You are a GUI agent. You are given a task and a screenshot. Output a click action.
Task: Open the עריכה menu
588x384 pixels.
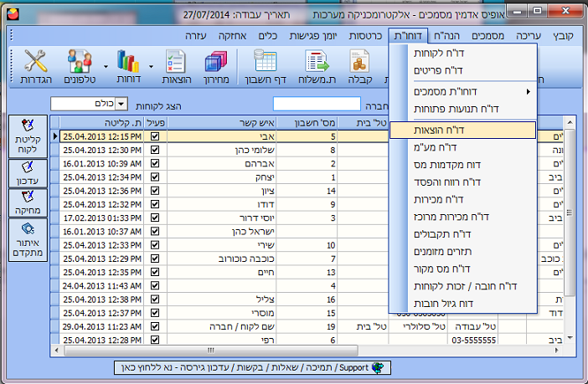point(529,36)
